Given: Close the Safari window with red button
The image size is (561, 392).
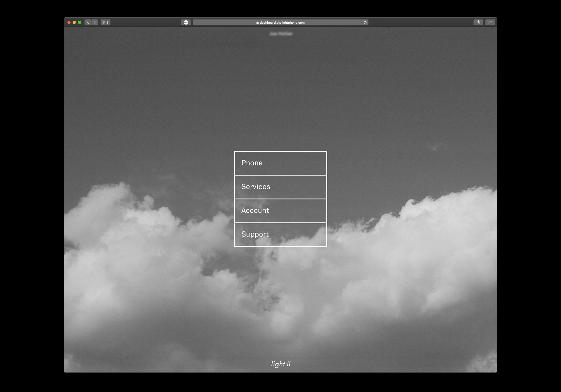Looking at the screenshot, I should pyautogui.click(x=69, y=23).
